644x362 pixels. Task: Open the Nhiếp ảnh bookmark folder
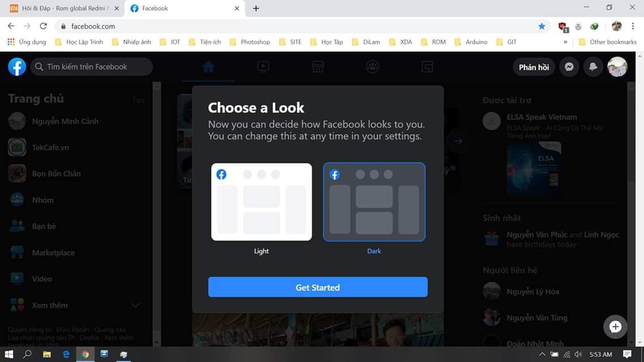[131, 42]
